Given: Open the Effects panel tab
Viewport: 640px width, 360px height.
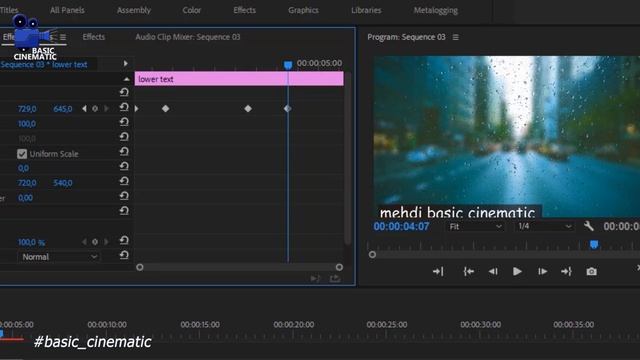Looking at the screenshot, I should [x=93, y=37].
